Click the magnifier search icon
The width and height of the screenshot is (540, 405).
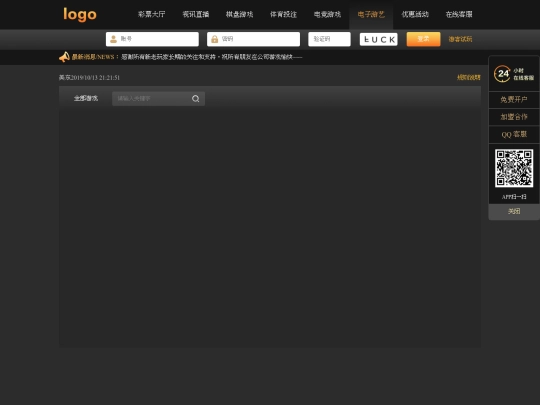pos(196,99)
